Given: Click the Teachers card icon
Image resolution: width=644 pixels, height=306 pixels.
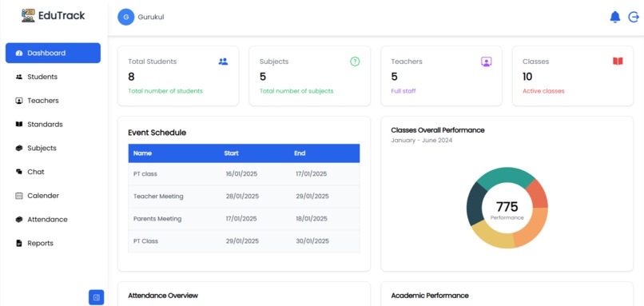Looking at the screenshot, I should pyautogui.click(x=487, y=62).
